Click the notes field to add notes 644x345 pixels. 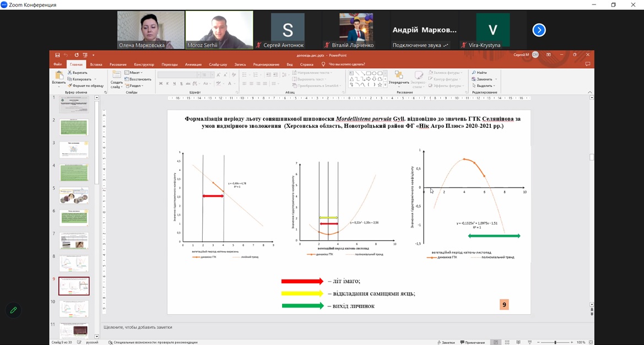345,327
